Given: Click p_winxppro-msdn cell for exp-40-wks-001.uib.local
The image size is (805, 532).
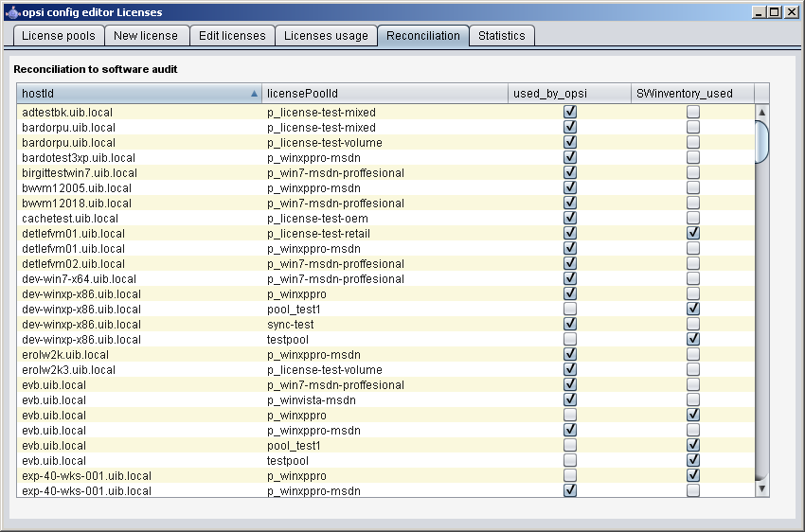Looking at the screenshot, I should 385,490.
